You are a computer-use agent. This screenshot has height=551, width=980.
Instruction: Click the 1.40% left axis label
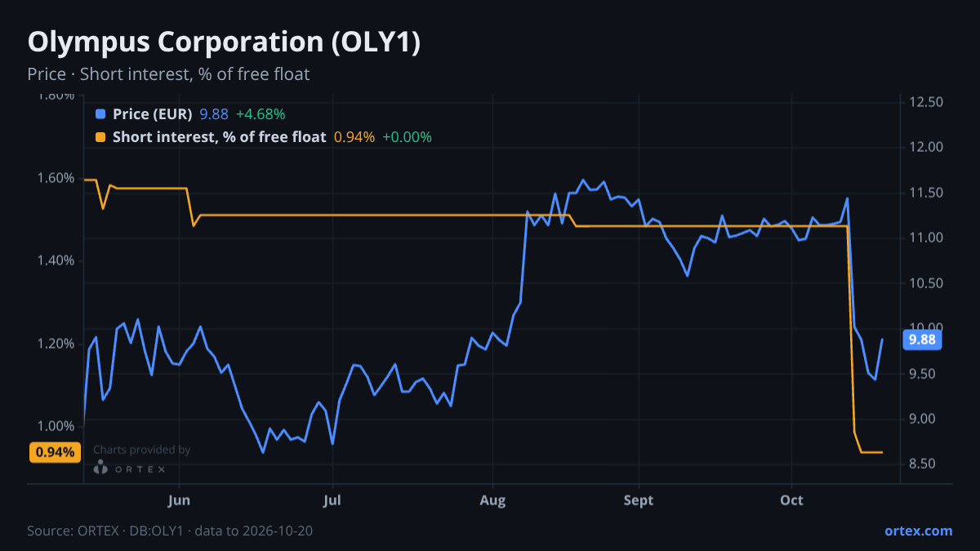coord(56,260)
